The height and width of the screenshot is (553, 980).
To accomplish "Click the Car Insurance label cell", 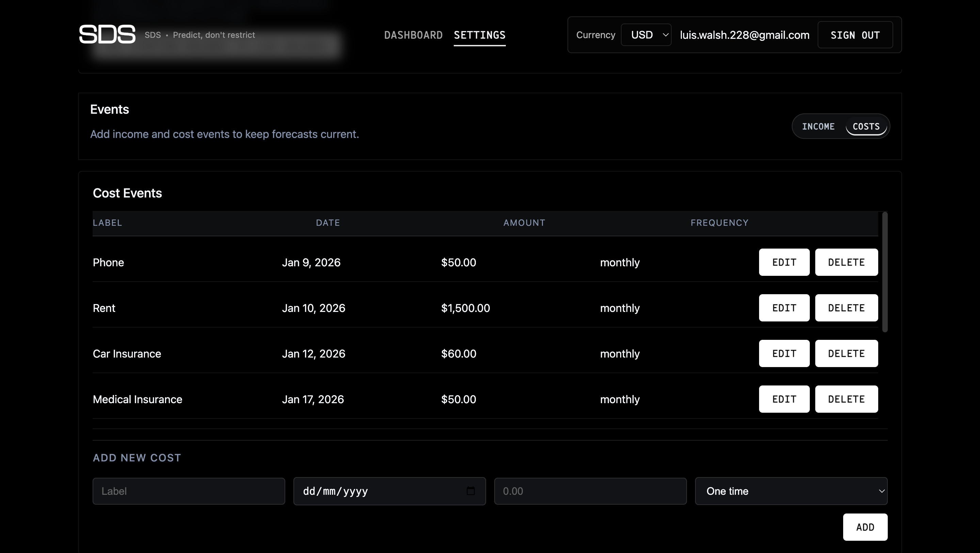I will click(127, 353).
